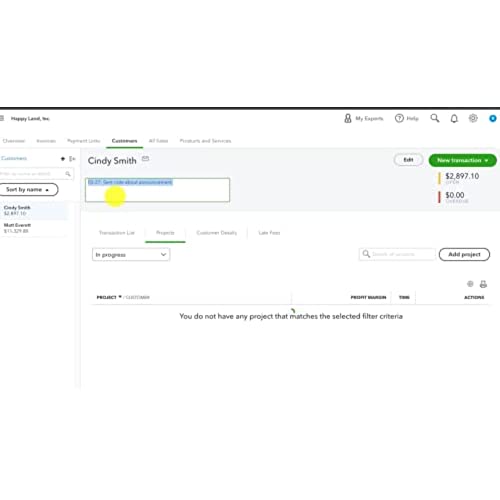Expand the New transaction dropdown button
Screen dimensions: 500x500
point(462,160)
